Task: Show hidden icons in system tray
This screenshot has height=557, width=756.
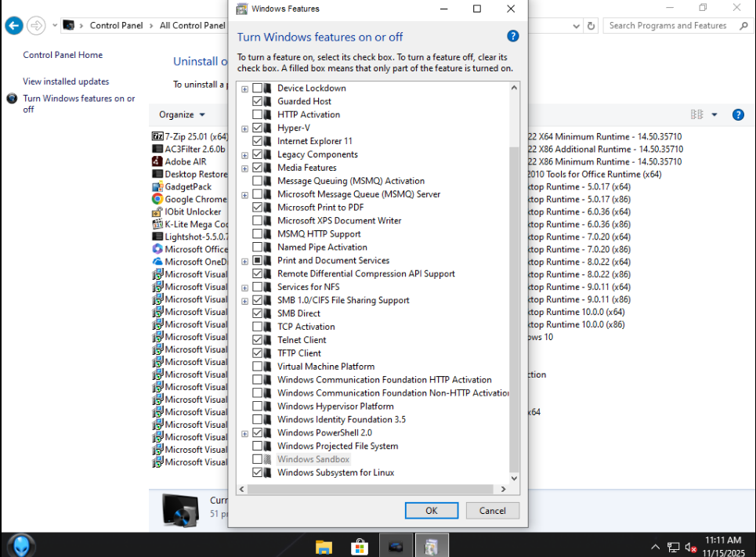Action: pyautogui.click(x=655, y=548)
